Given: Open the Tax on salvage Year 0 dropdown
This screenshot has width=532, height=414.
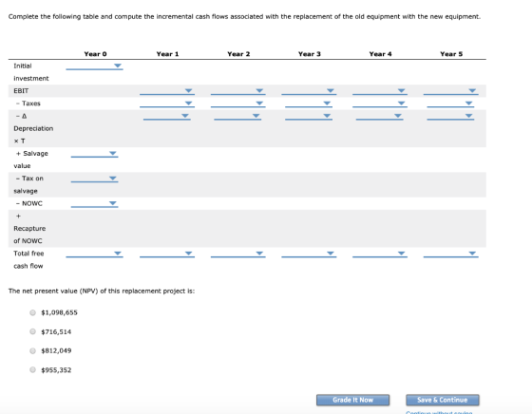Looking at the screenshot, I should click(94, 179).
